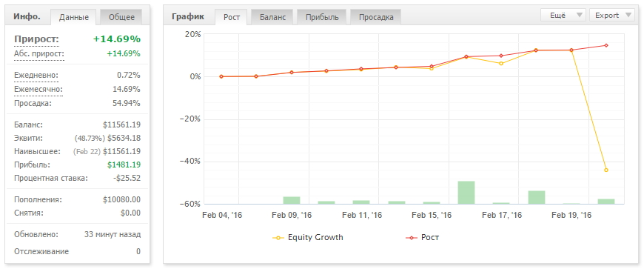Click the Пополнения value $10080.00

pyautogui.click(x=121, y=199)
